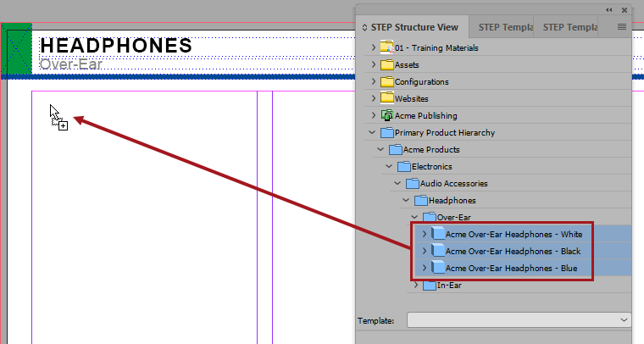
Task: Expand the Websites node
Action: tap(374, 98)
